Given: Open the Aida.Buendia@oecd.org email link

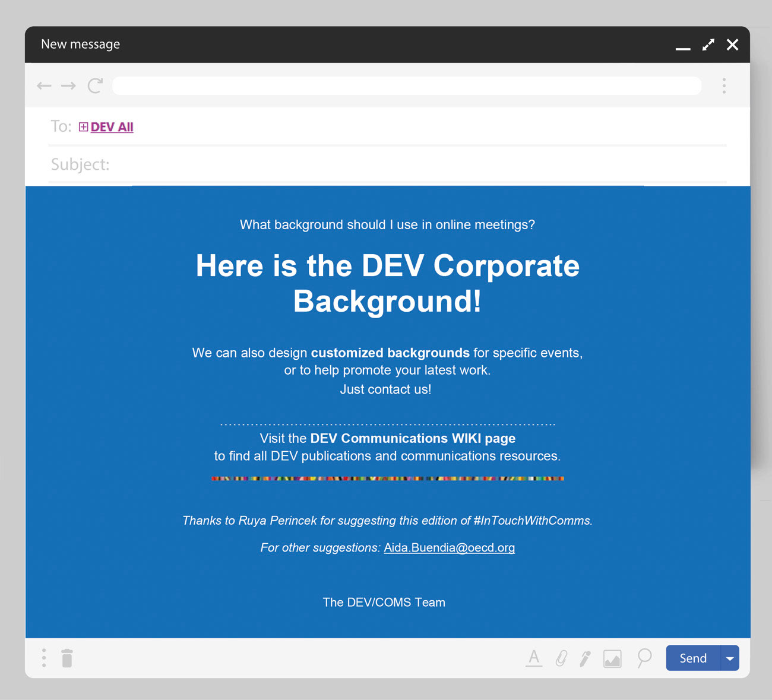Looking at the screenshot, I should click(450, 547).
